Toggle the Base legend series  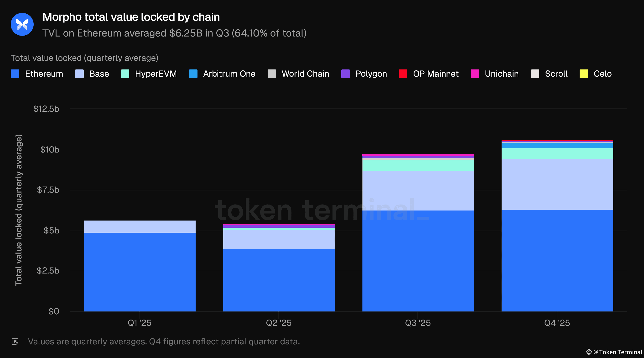[92, 74]
